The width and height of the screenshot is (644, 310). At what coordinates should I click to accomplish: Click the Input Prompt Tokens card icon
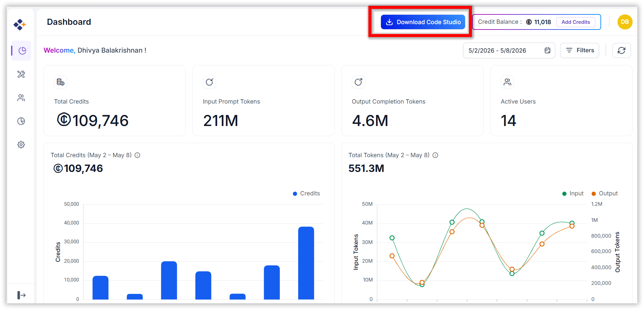[x=209, y=82]
